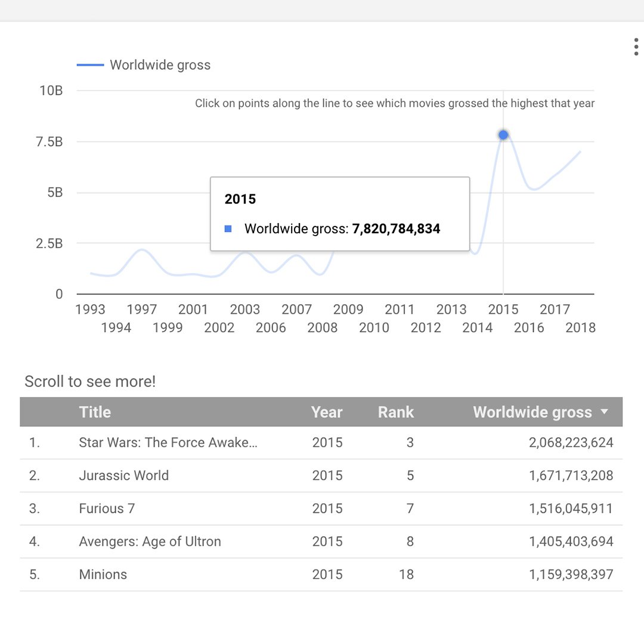Sort table by Title column header

pos(95,412)
